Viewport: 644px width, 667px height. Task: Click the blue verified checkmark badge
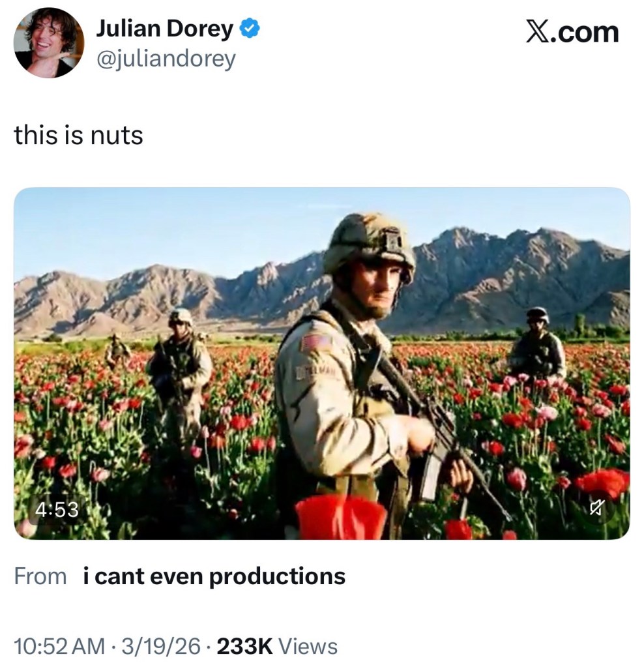click(250, 29)
